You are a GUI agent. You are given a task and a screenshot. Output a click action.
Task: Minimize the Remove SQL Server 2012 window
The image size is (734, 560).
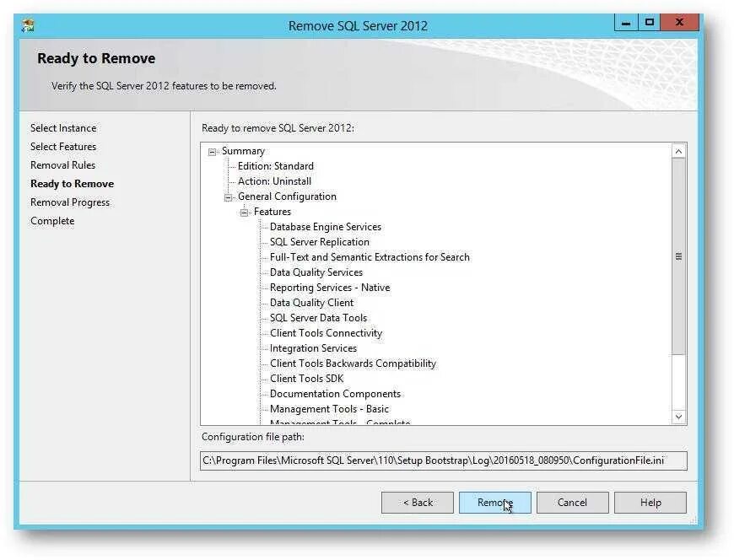point(626,23)
